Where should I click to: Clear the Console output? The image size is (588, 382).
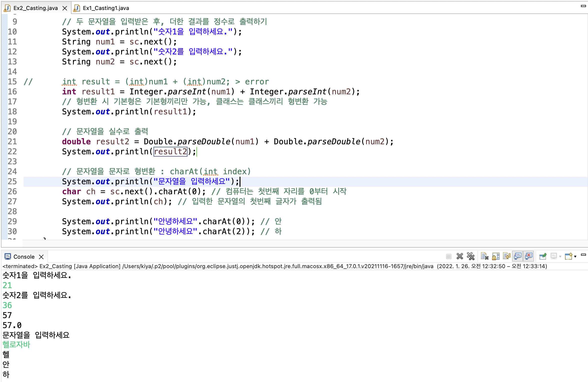(484, 256)
